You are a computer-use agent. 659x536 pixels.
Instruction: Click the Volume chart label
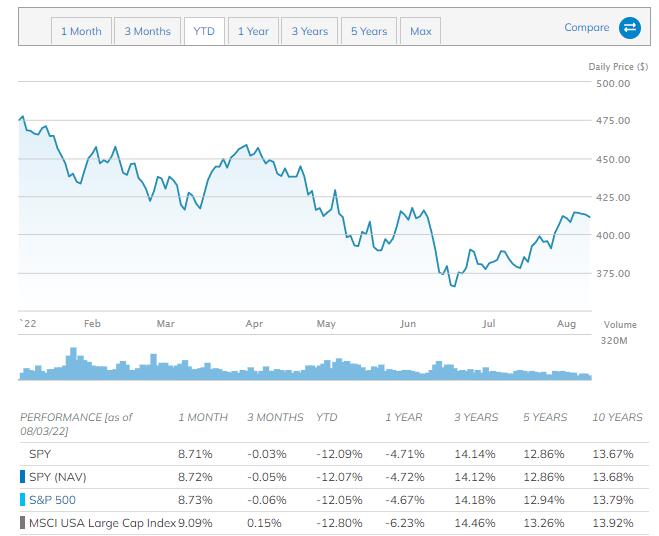coord(620,325)
